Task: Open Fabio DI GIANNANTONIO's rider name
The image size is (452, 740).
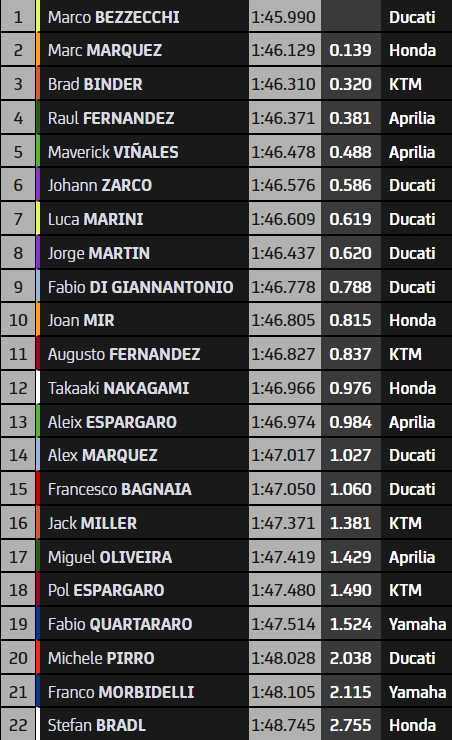Action: click(141, 287)
